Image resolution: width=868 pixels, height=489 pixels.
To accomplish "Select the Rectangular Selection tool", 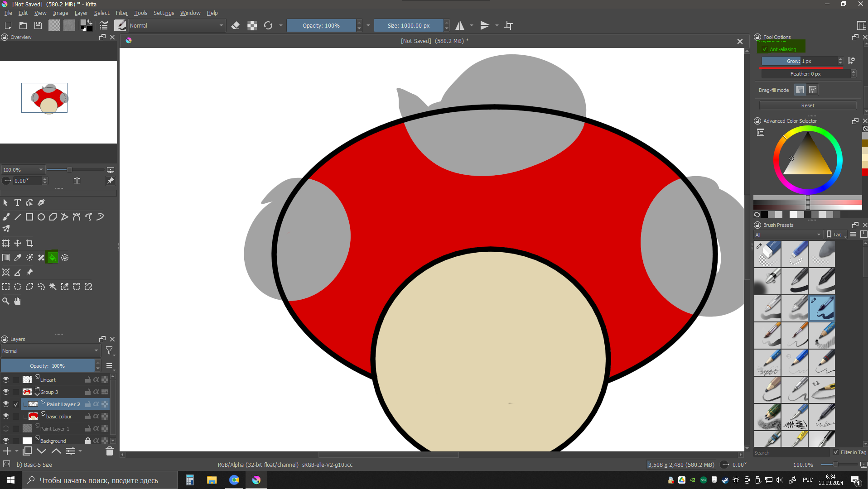I will 6,287.
